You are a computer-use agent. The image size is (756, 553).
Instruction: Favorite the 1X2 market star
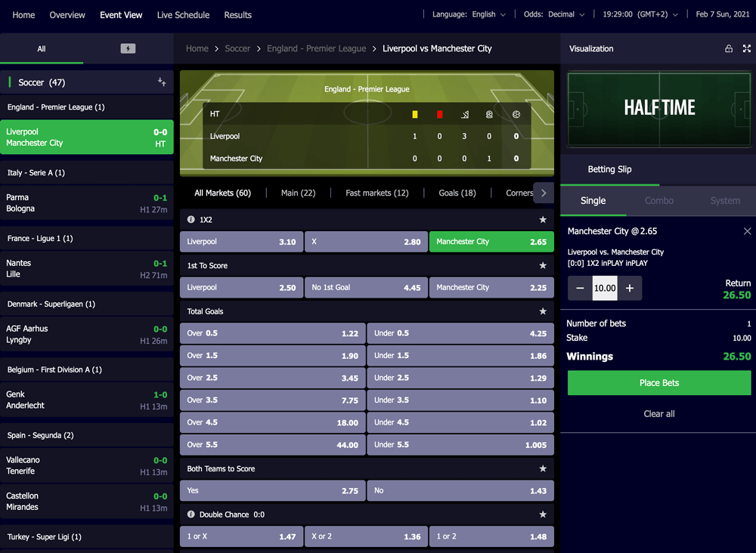coord(542,220)
